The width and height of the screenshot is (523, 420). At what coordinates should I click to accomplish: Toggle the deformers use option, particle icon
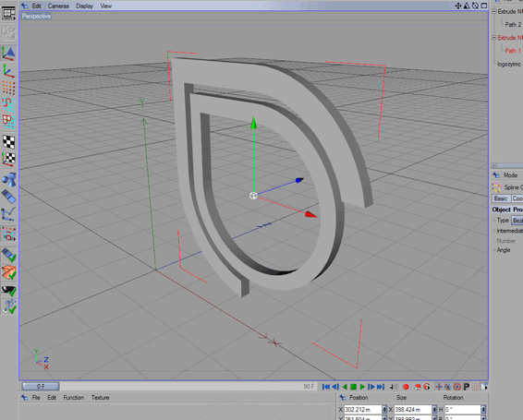click(x=8, y=306)
